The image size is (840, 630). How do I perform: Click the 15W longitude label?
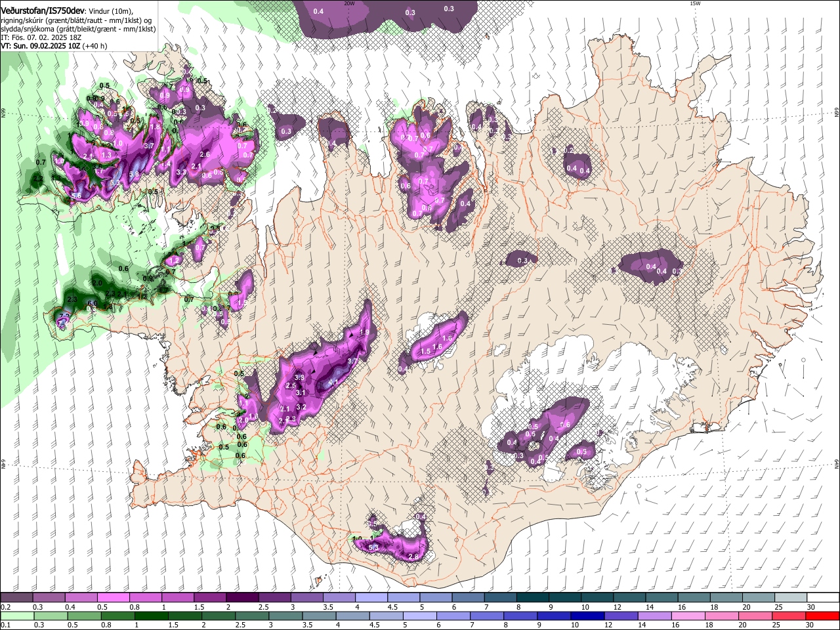(x=695, y=3)
